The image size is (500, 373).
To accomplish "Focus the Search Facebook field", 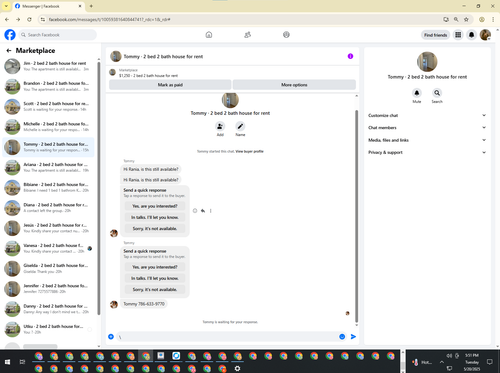I will point(57,35).
